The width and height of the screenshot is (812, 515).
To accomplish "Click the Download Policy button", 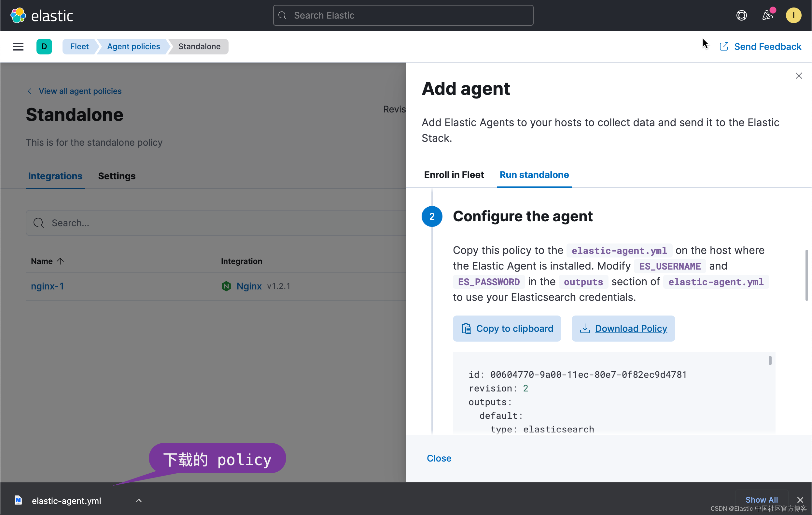I will [623, 328].
